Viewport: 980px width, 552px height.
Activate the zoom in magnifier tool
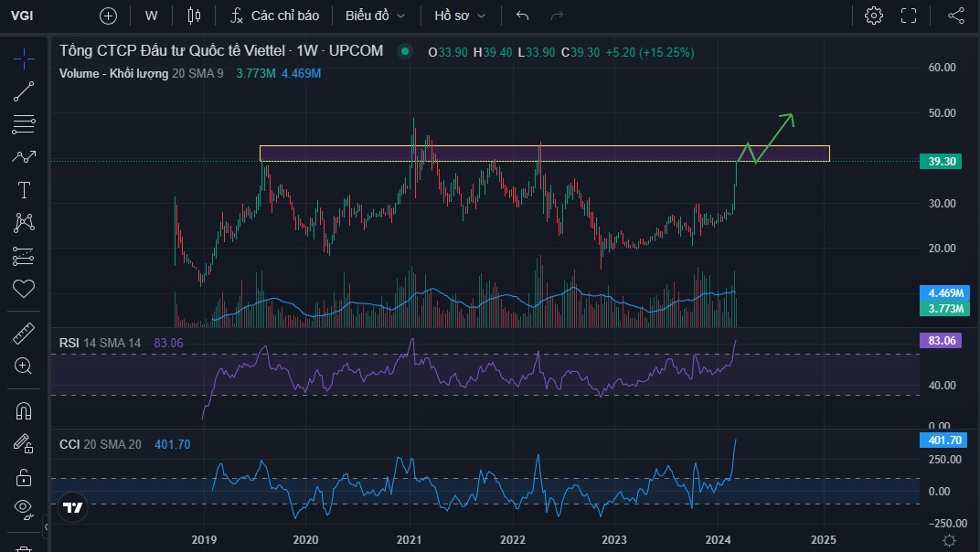point(24,366)
